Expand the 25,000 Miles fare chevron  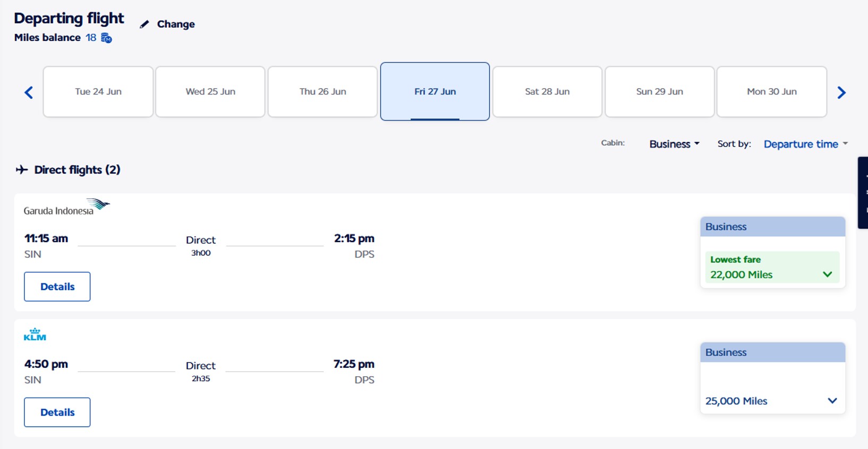[832, 401]
